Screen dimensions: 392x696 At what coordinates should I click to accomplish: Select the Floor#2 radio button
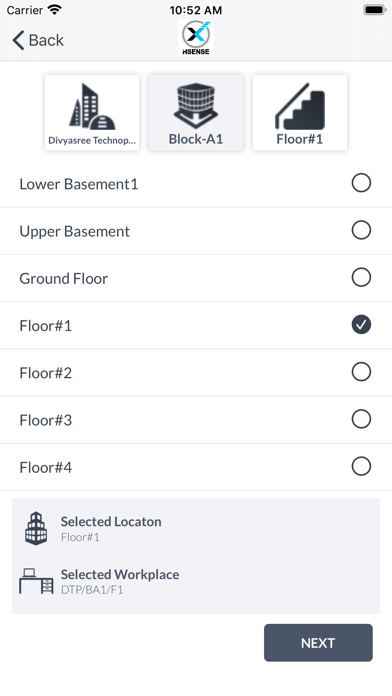pos(361,372)
